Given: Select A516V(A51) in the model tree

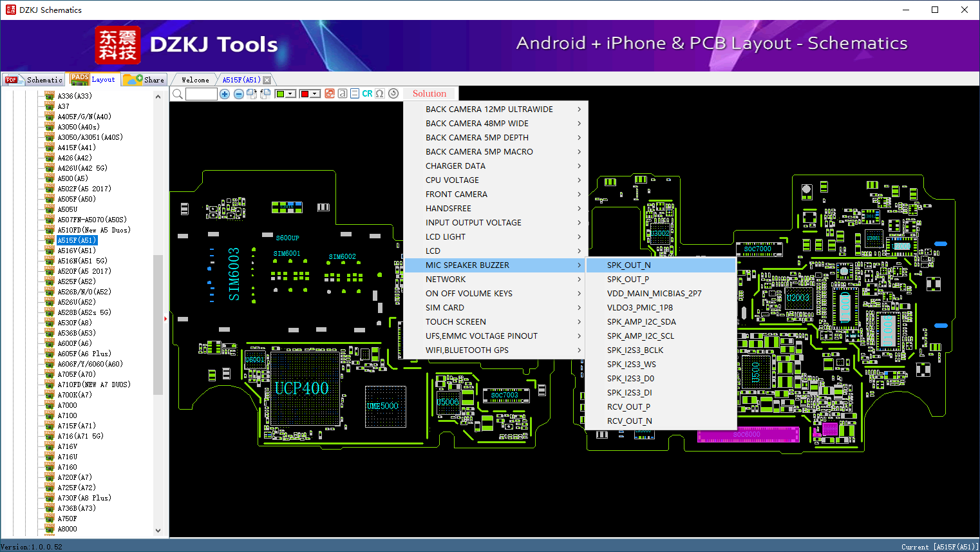Looking at the screenshot, I should pyautogui.click(x=77, y=251).
